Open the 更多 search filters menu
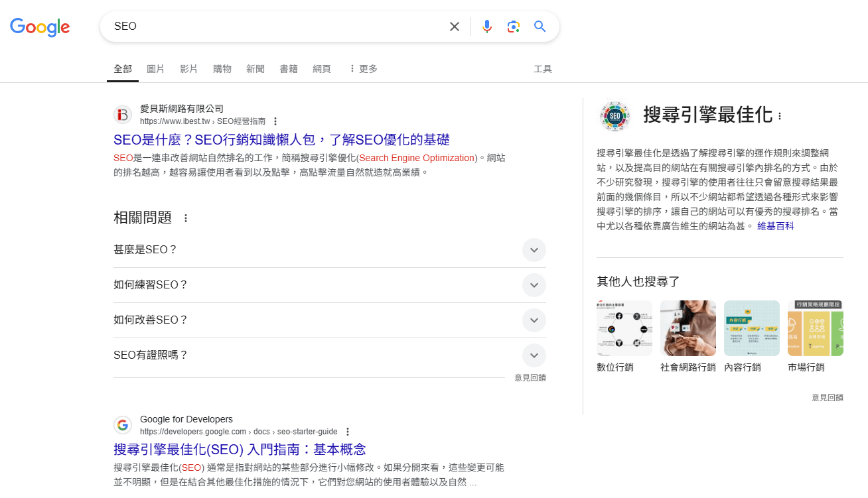This screenshot has height=498, width=868. pyautogui.click(x=363, y=69)
